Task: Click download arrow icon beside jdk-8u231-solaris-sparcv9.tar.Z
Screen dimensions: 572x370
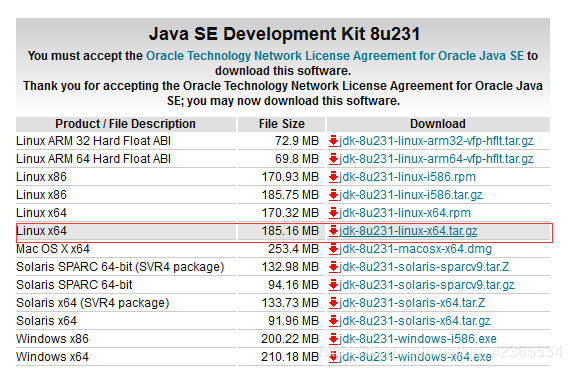Action: [x=333, y=267]
